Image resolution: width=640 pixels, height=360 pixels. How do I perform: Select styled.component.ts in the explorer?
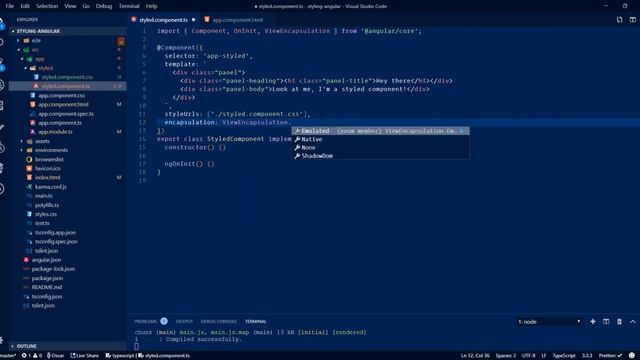pos(66,86)
